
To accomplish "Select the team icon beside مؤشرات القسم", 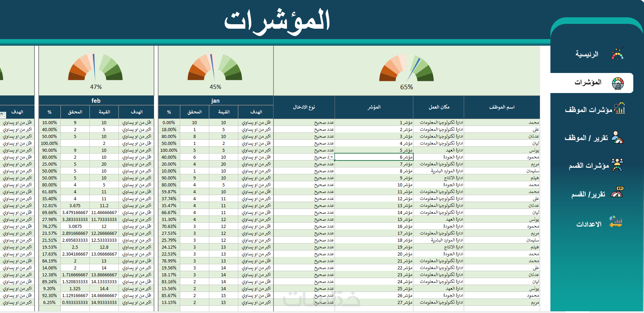I will tap(617, 165).
